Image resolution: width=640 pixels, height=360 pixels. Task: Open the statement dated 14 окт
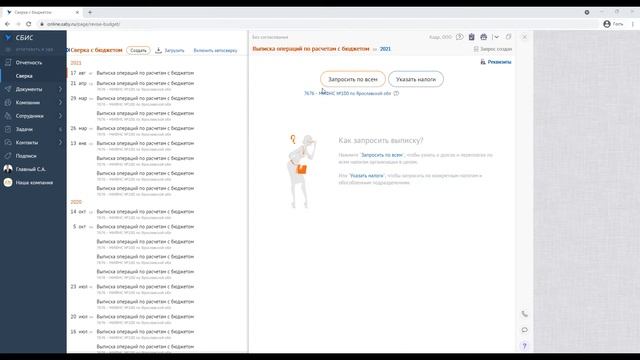(x=157, y=214)
